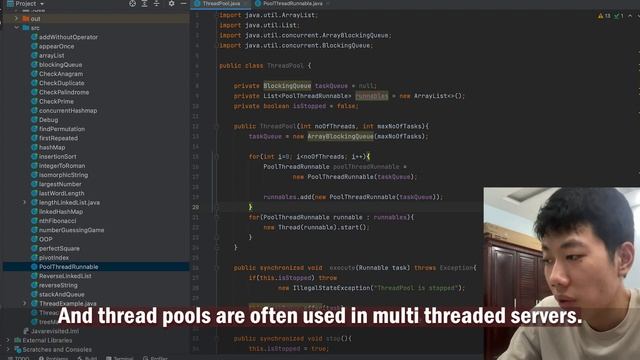Expand lengthLinkedList.java node arrow
Viewport: 640px width, 360px height.
point(24,202)
